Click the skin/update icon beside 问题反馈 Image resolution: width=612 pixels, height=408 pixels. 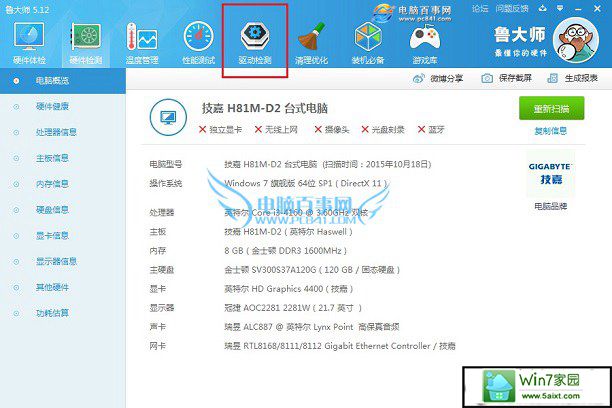coord(543,8)
